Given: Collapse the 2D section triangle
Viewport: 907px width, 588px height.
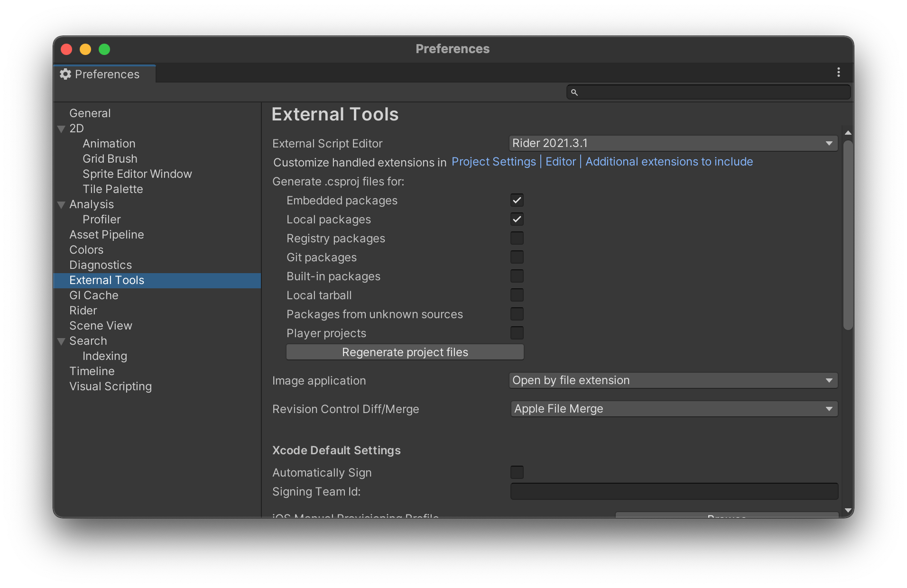Looking at the screenshot, I should coord(61,129).
